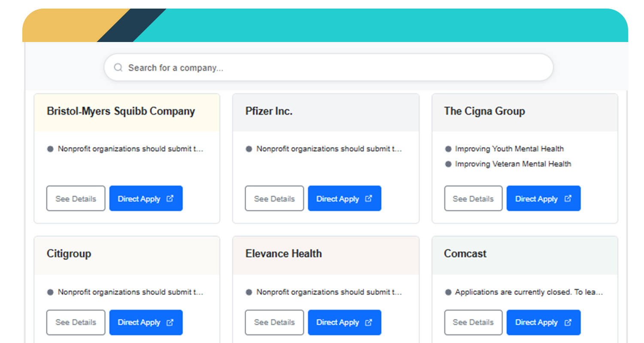Click external link icon on Cigna Group card
This screenshot has height=343, width=644.
pos(568,199)
